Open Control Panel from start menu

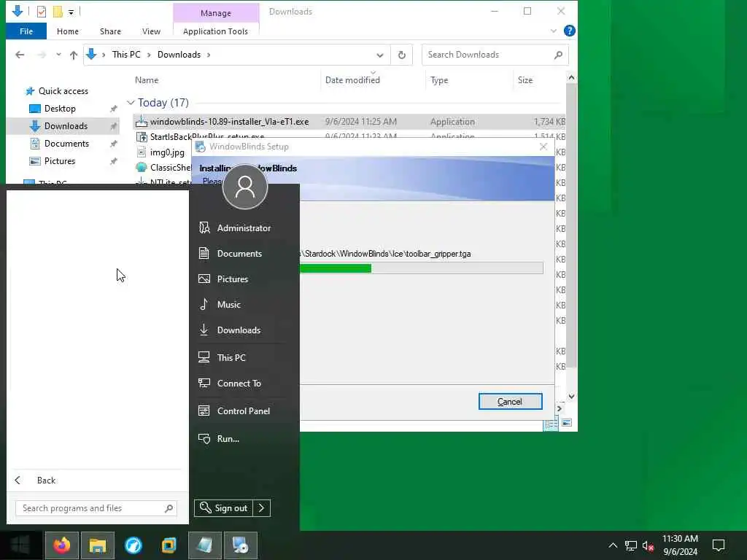[234, 411]
